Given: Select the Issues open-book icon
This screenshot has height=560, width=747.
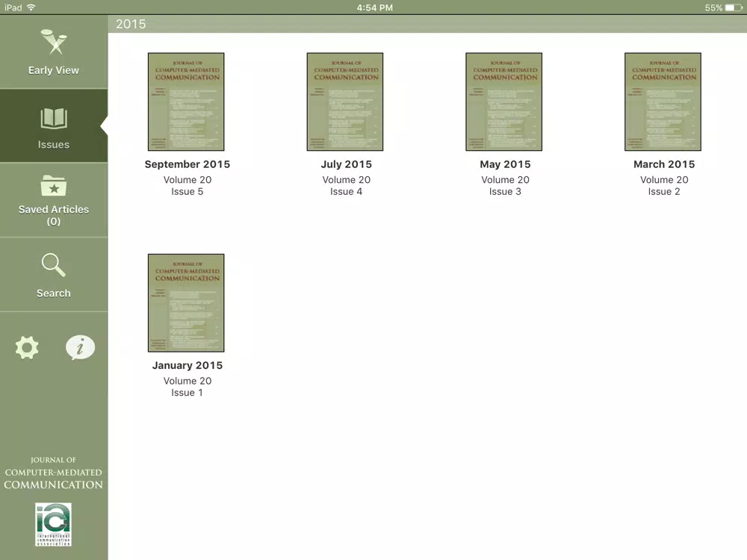Looking at the screenshot, I should [x=54, y=118].
